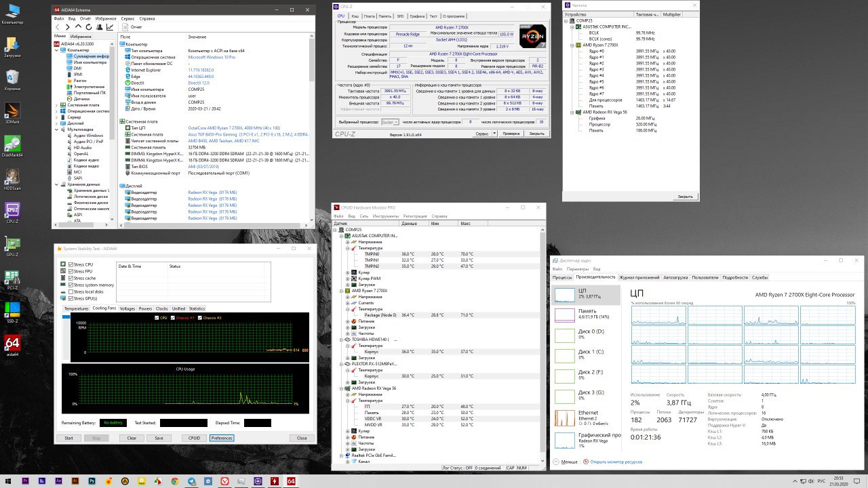This screenshot has height=488, width=868.
Task: Open the Сервис menu in AIDA64 menu bar
Action: click(127, 18)
